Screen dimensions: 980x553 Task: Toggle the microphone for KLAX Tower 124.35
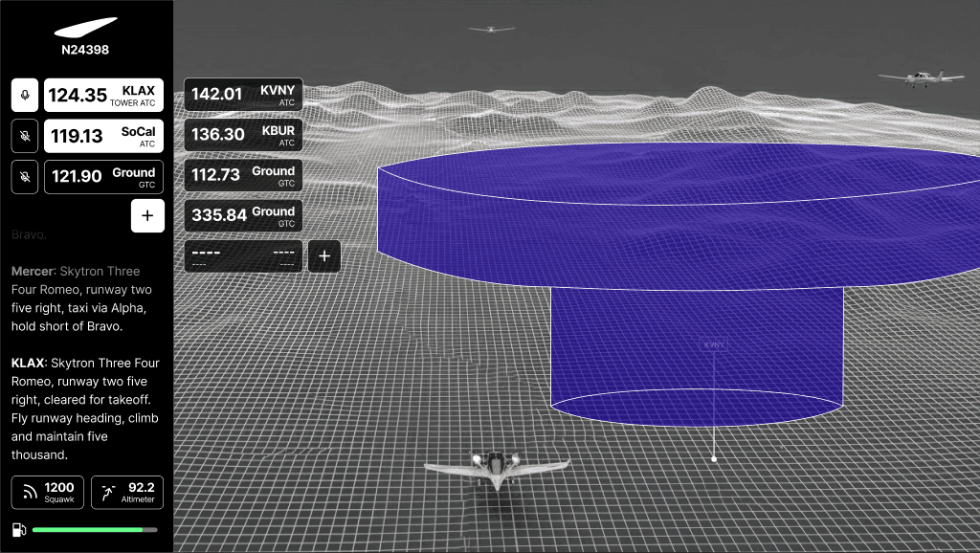coord(25,95)
